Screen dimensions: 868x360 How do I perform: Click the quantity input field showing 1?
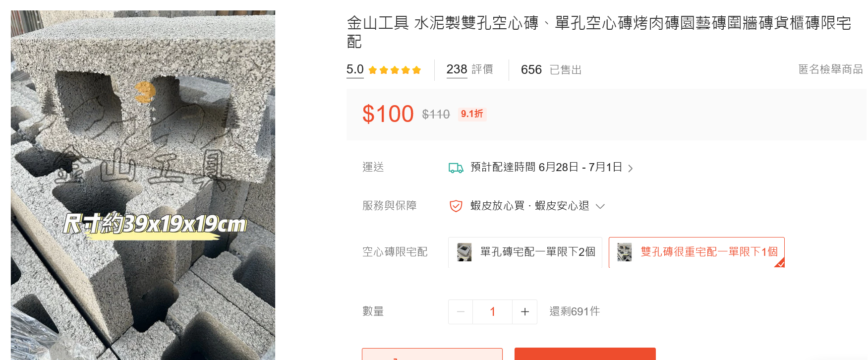pyautogui.click(x=493, y=312)
